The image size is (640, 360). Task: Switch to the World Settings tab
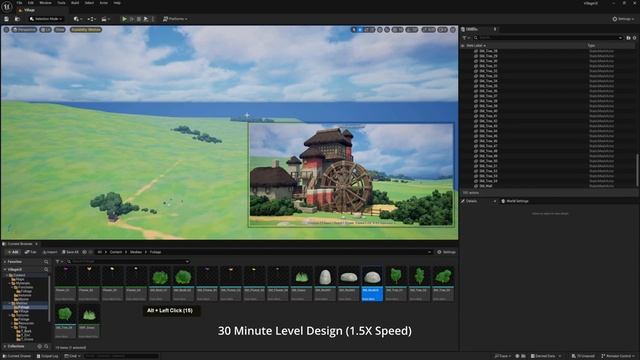(515, 201)
